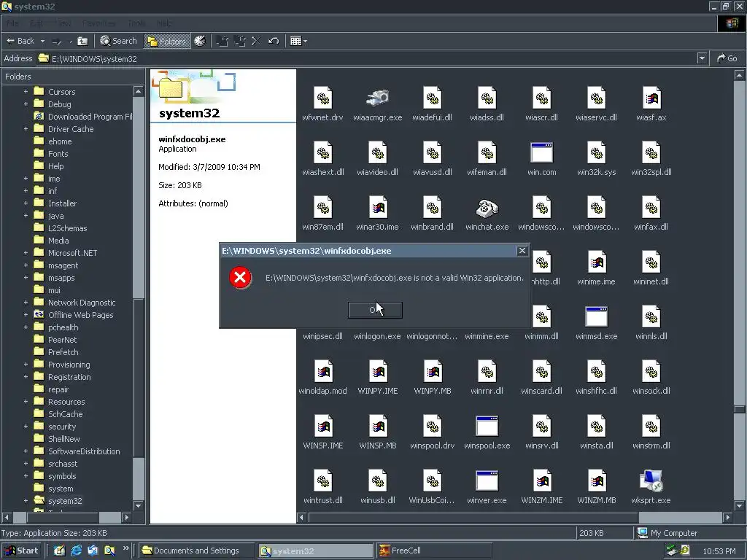Click the system tray clock

719,551
